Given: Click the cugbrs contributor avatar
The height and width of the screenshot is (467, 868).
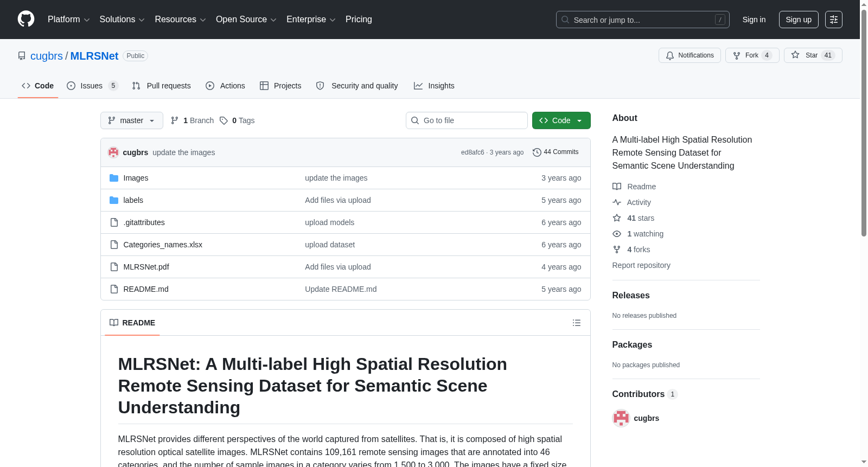Looking at the screenshot, I should [x=621, y=418].
